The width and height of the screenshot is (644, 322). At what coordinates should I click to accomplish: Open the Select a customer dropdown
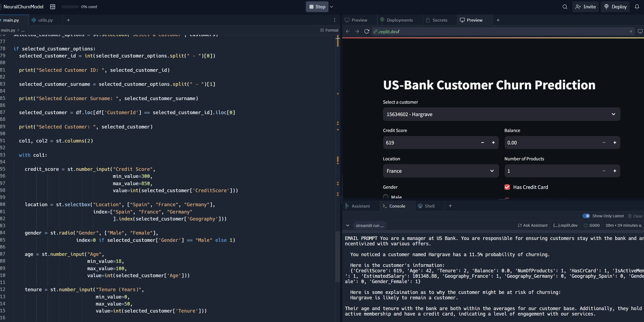(501, 114)
